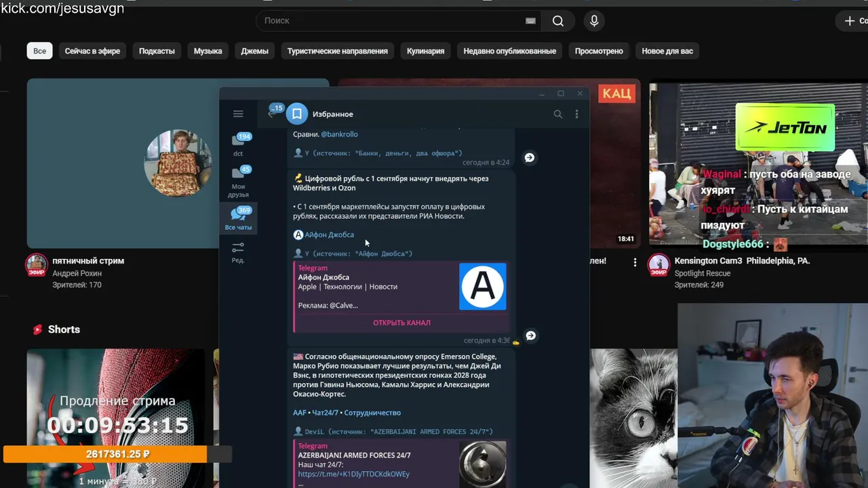The image size is (868, 488).
Task: Search inside the Избранное chat
Action: click(x=558, y=114)
